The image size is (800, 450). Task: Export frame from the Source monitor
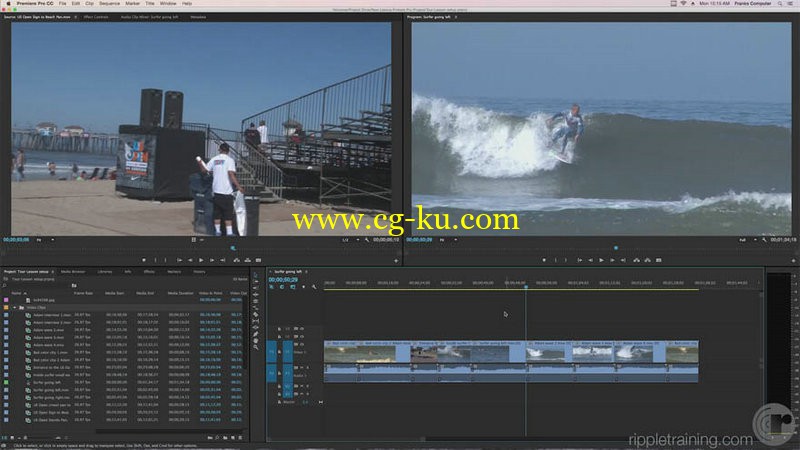point(258,260)
